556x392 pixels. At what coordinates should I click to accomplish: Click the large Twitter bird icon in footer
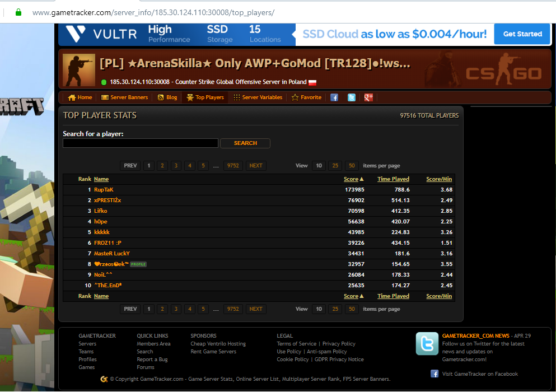tap(427, 343)
